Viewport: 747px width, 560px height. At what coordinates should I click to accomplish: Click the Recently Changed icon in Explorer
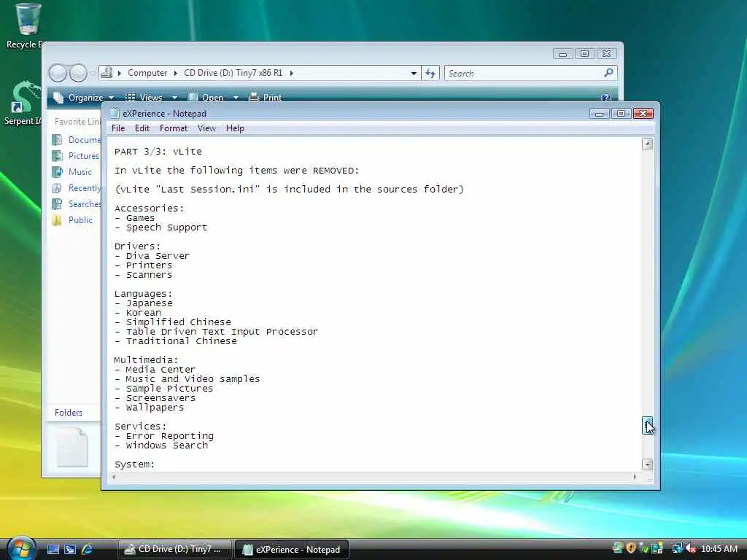(57, 187)
